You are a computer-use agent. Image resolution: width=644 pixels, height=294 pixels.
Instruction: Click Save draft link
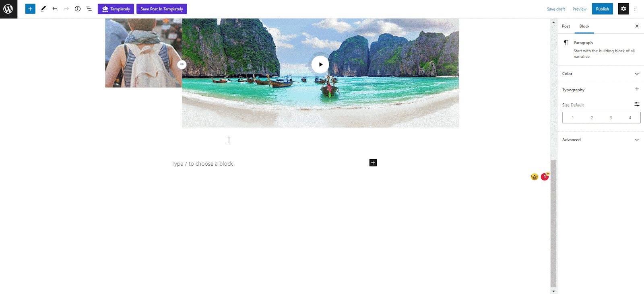[556, 9]
